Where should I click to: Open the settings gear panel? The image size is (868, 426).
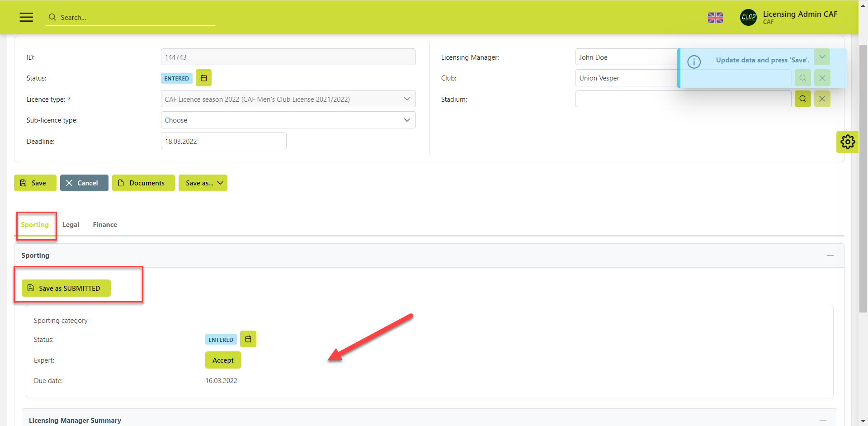point(847,142)
